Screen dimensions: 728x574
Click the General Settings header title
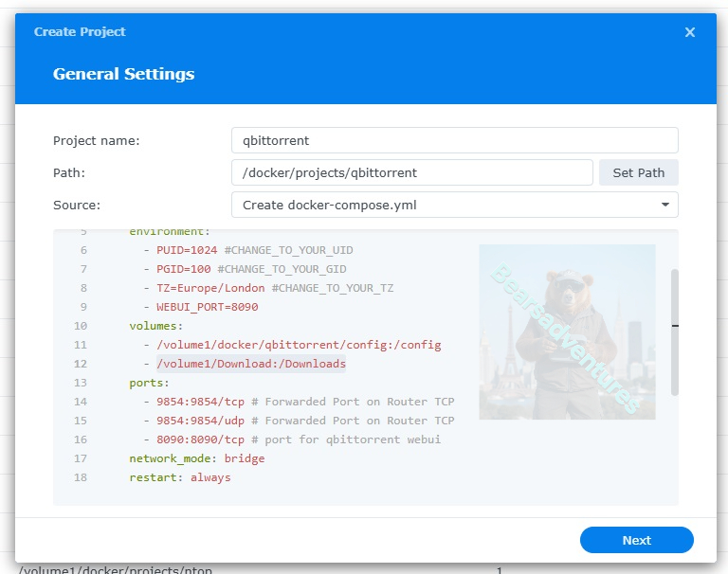point(123,74)
